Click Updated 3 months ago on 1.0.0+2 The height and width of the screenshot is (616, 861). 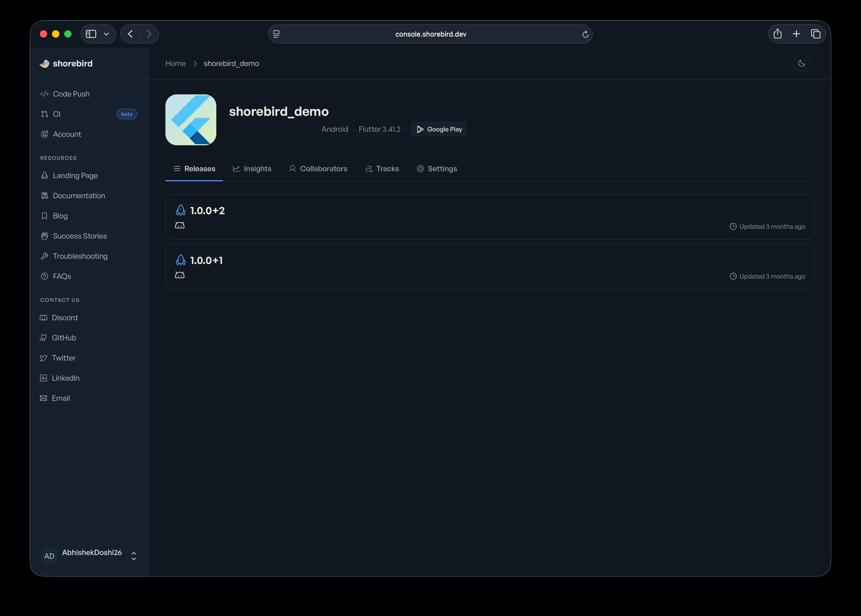767,226
